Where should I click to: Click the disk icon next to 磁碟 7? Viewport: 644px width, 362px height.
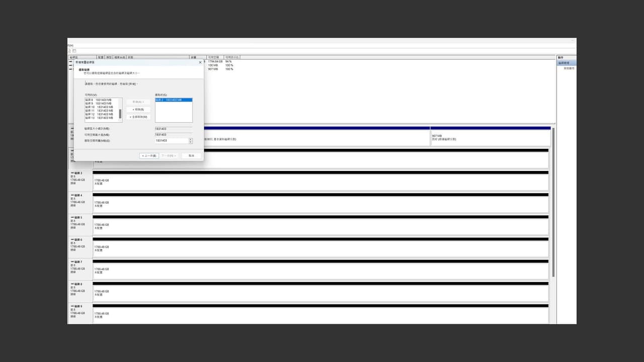pos(72,262)
